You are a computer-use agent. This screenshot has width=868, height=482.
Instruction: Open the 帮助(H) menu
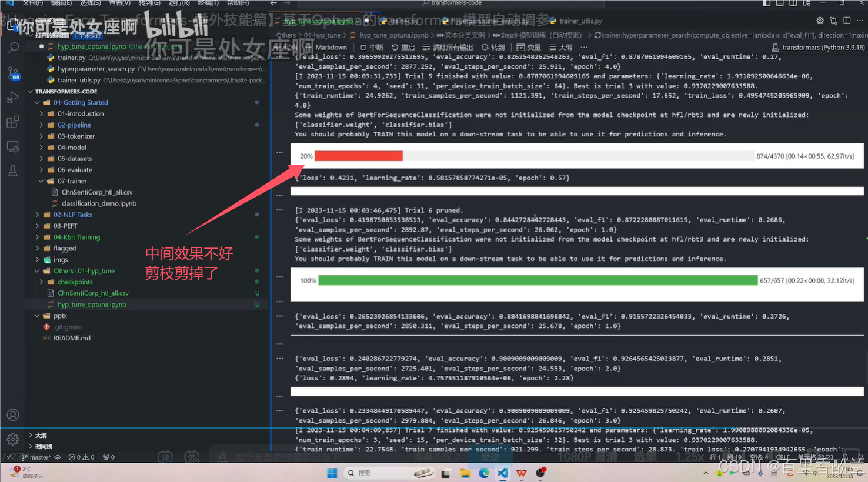(238, 3)
